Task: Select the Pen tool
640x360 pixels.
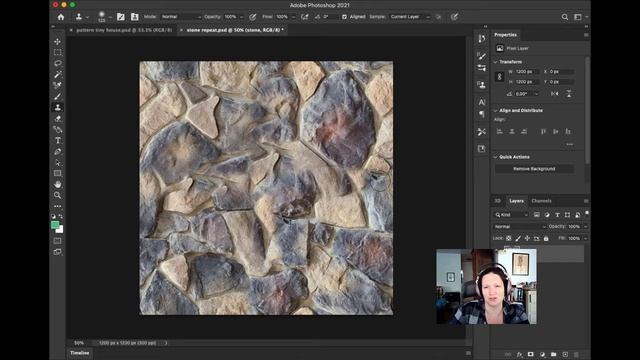Action: click(x=58, y=151)
